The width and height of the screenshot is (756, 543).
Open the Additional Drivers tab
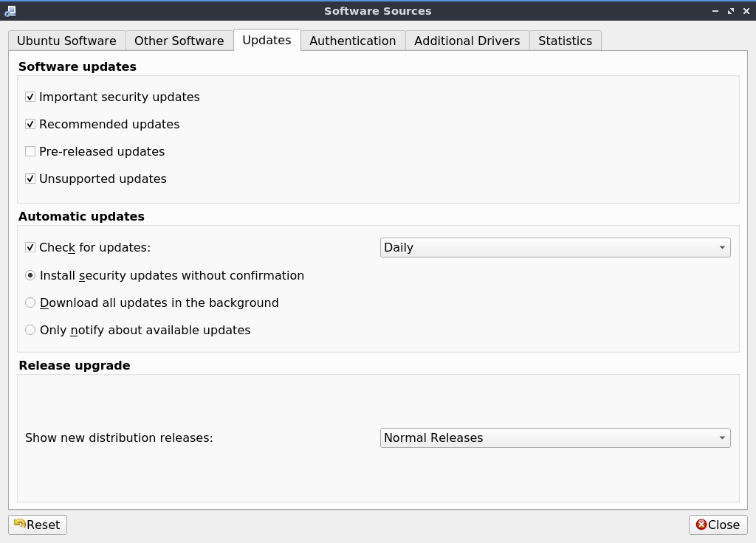[x=467, y=41]
